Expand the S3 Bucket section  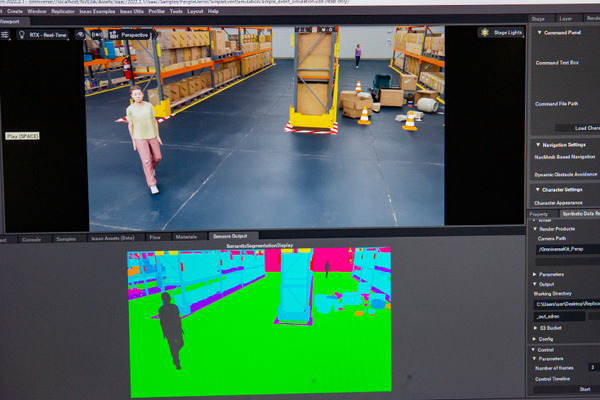coord(533,327)
